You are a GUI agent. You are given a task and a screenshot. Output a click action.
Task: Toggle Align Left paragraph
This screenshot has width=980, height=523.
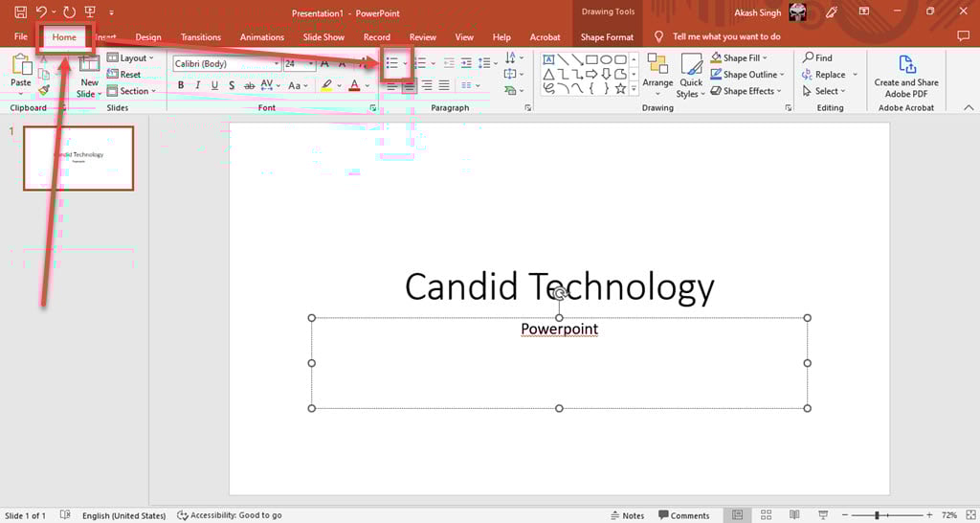(x=391, y=85)
